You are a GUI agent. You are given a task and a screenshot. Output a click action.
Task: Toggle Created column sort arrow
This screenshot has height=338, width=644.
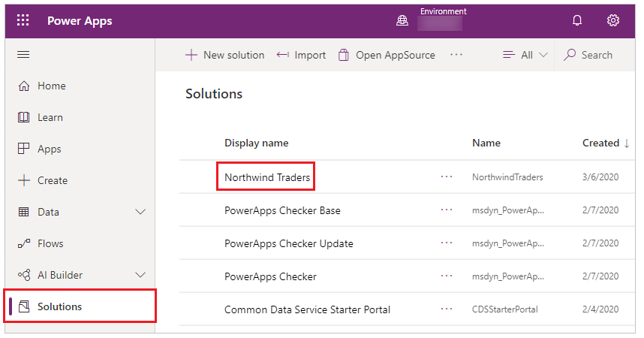(x=627, y=143)
